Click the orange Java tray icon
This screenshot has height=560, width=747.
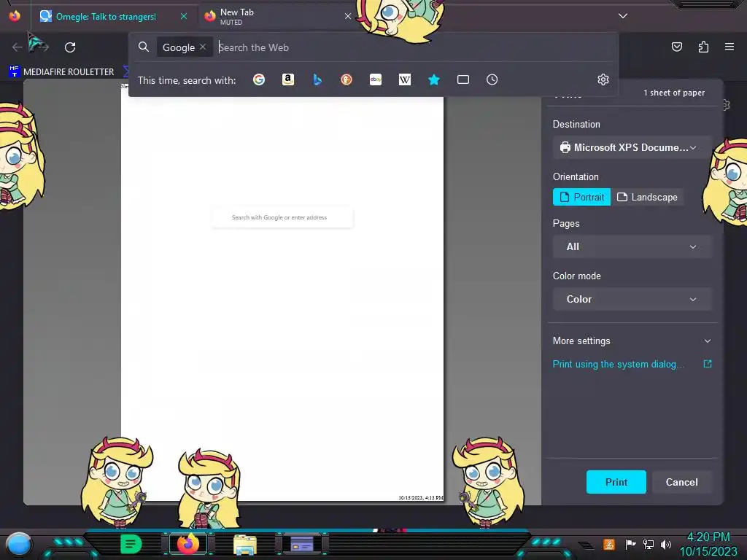[x=609, y=544]
